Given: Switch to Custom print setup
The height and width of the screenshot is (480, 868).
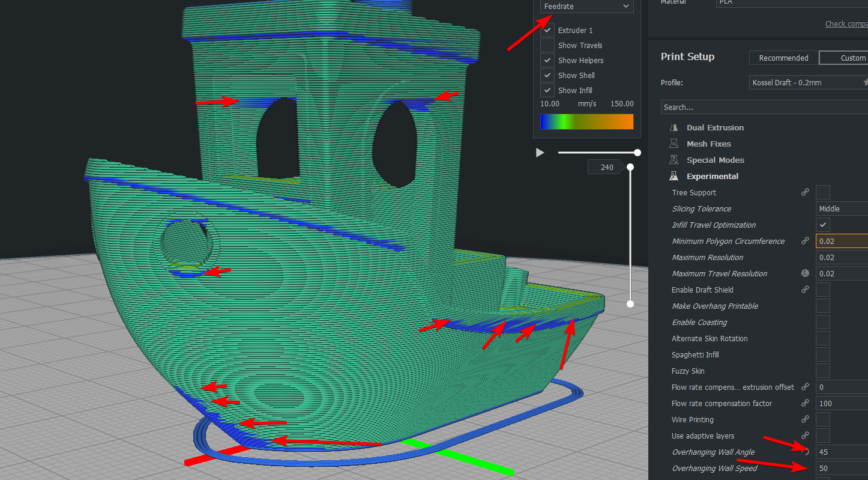Looking at the screenshot, I should 844,58.
